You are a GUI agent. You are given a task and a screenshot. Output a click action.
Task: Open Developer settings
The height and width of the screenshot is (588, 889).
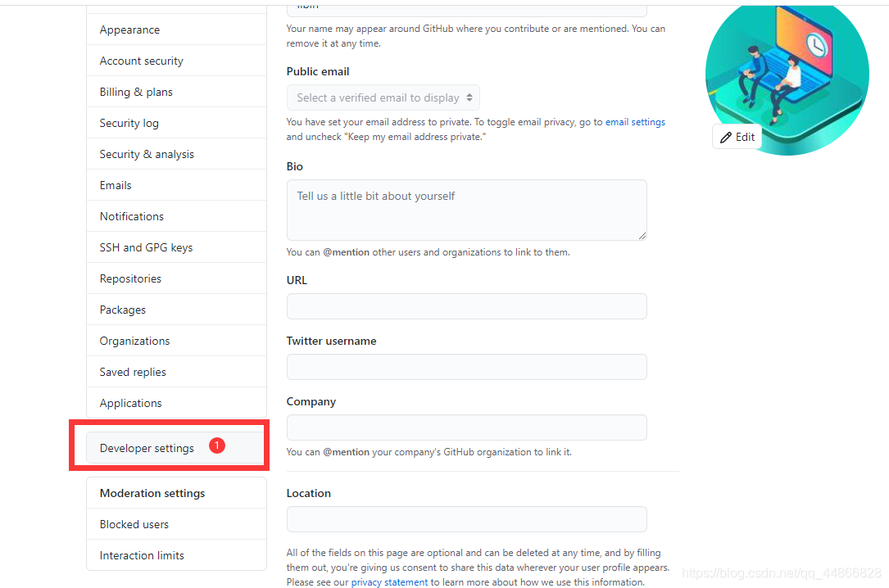click(147, 448)
